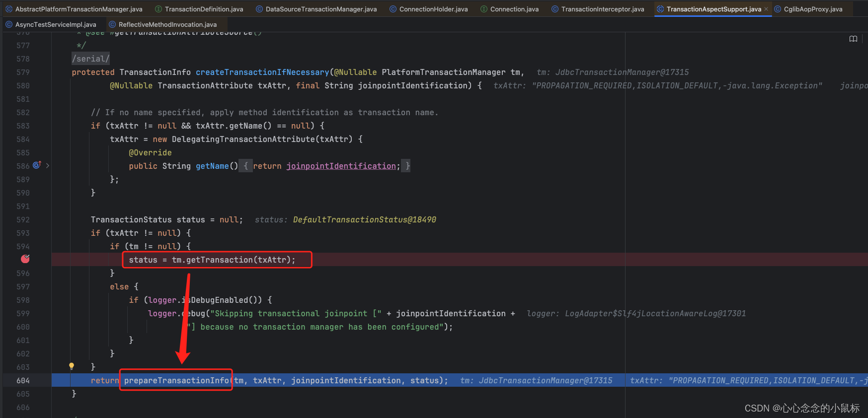
Task: Click the inline status DefaultTransactionStatus@18490 hint
Action: 345,219
